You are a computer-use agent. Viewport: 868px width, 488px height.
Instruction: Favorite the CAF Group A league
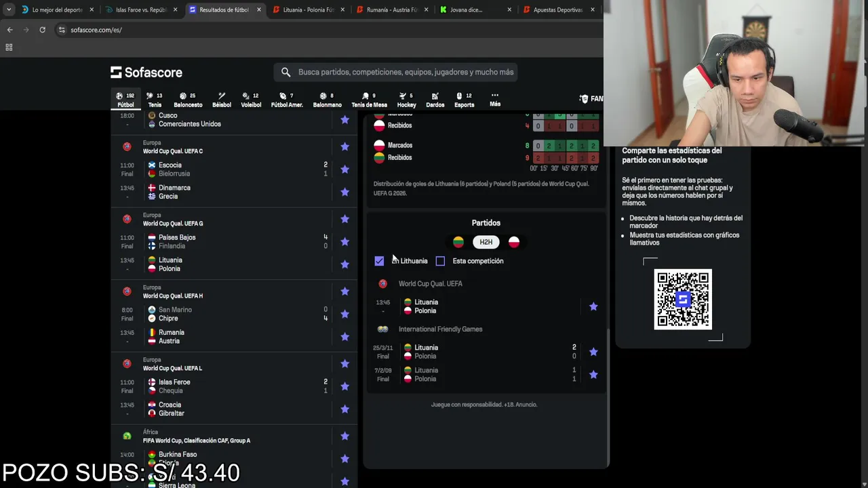344,436
